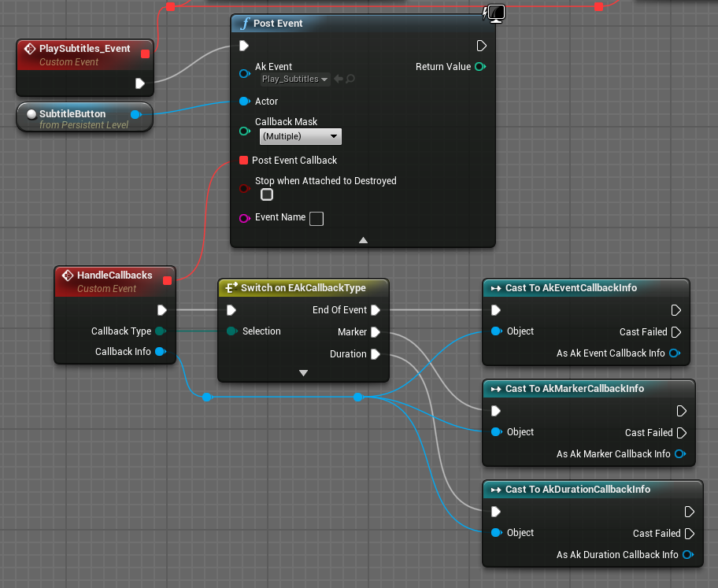Click the End Of Event exec output pin
Screen dimensions: 718x588
[376, 310]
